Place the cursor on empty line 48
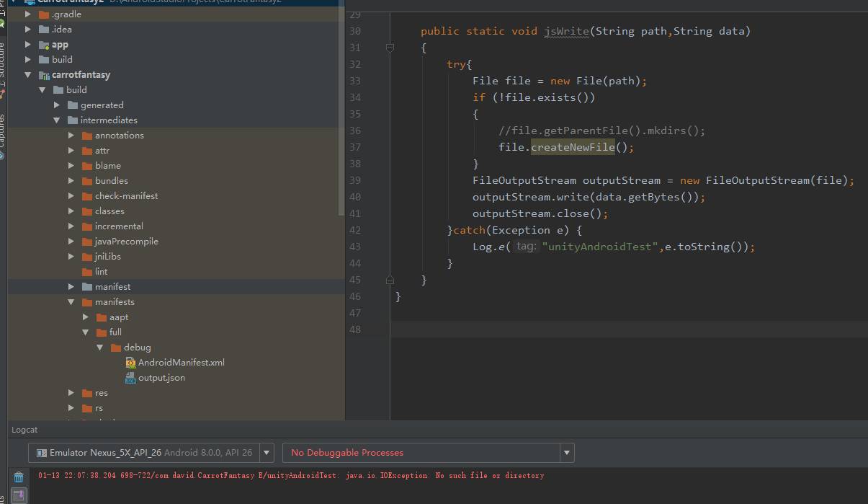This screenshot has height=504, width=868. coord(629,330)
